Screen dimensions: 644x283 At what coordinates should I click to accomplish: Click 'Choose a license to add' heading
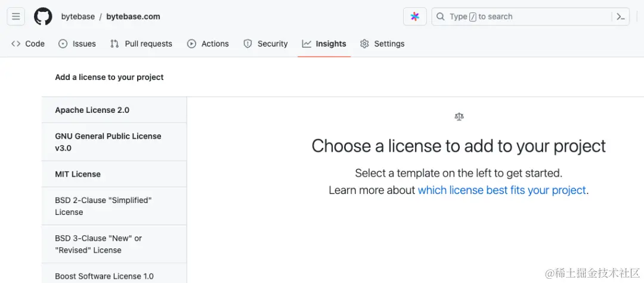coord(459,146)
